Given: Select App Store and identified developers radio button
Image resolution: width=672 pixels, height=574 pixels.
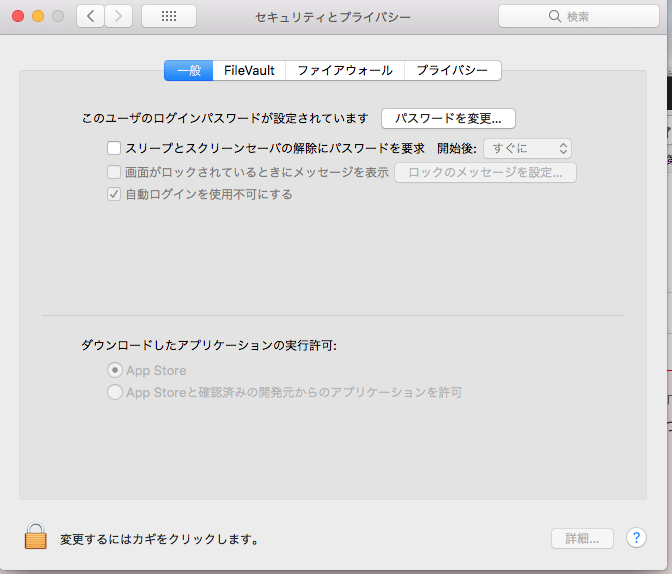Looking at the screenshot, I should 115,392.
